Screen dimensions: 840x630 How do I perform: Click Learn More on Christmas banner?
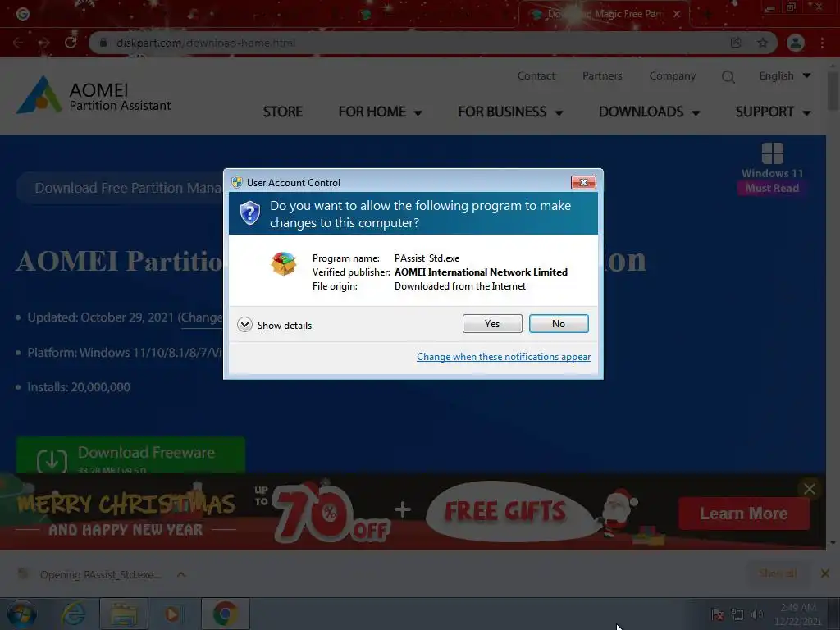[743, 514]
